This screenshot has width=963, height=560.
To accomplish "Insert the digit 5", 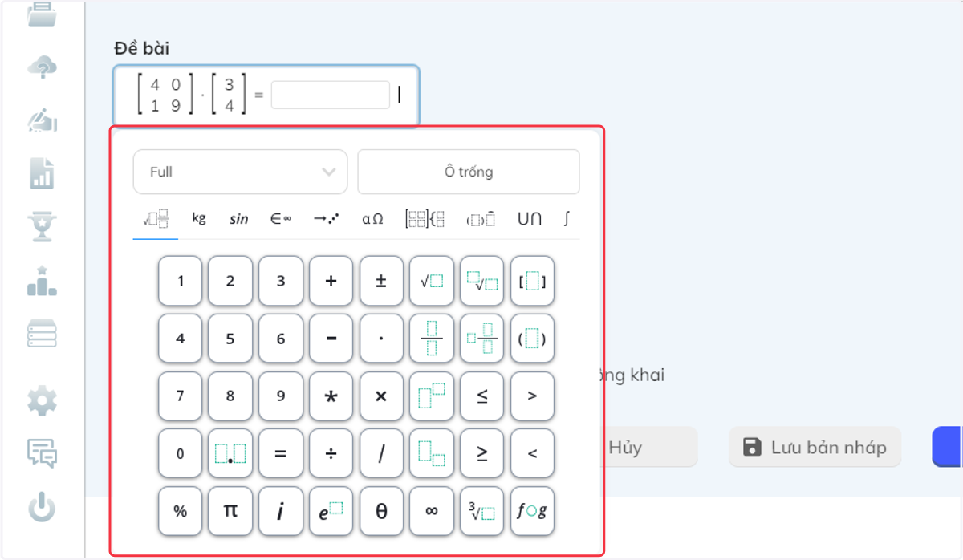I will [x=230, y=339].
